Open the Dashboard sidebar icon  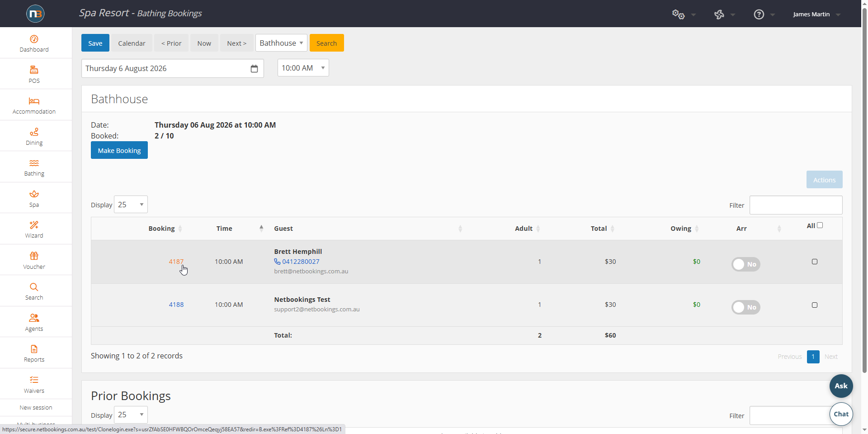[34, 39]
